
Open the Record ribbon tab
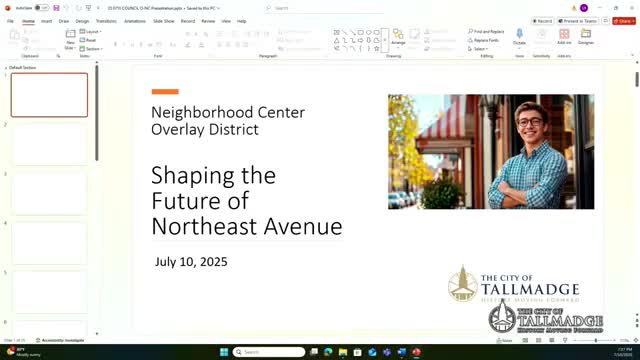tap(188, 21)
